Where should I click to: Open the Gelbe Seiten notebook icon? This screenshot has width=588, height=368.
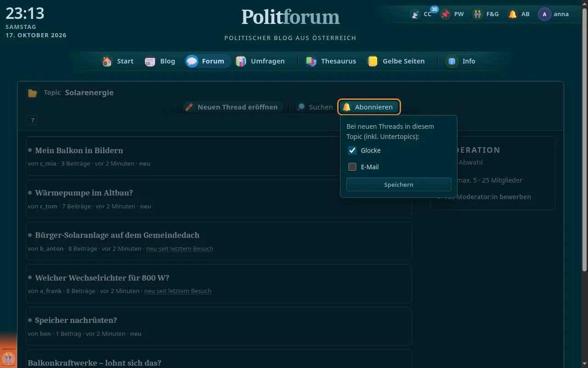click(373, 61)
